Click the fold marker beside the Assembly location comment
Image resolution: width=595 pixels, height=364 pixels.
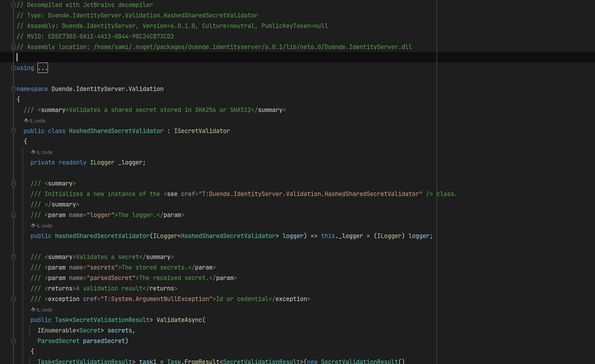[x=13, y=46]
